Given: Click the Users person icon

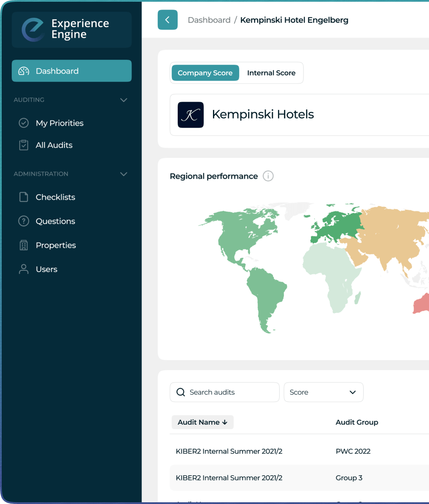Looking at the screenshot, I should click(x=24, y=269).
